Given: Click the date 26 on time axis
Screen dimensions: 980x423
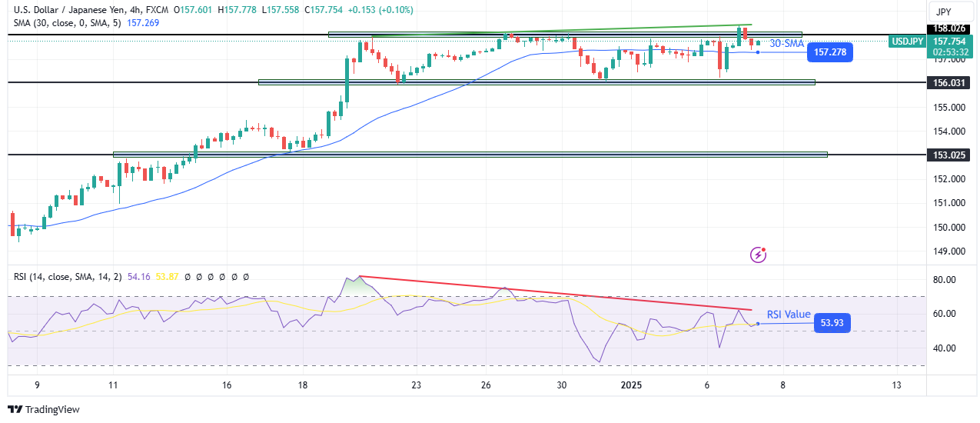Looking at the screenshot, I should pos(487,385).
